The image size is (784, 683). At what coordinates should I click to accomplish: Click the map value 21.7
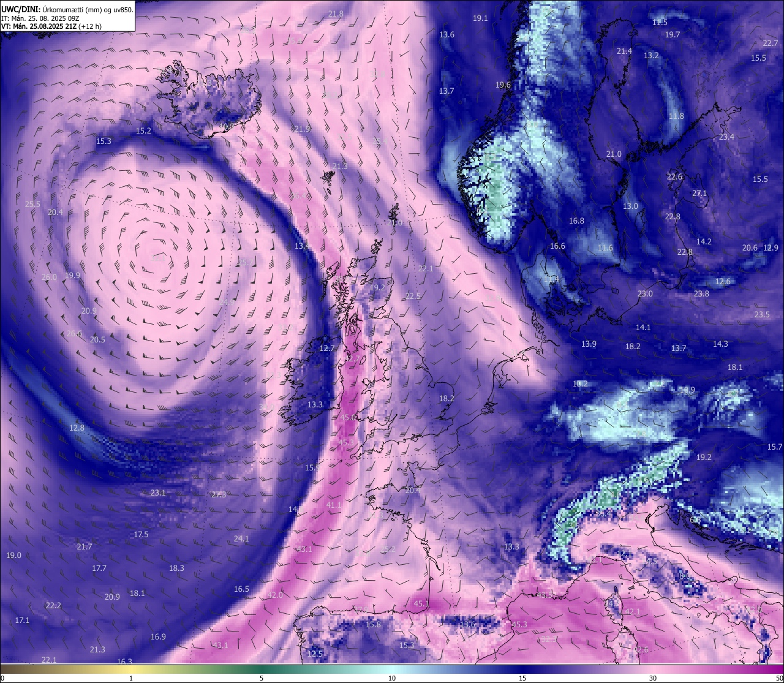coord(85,547)
